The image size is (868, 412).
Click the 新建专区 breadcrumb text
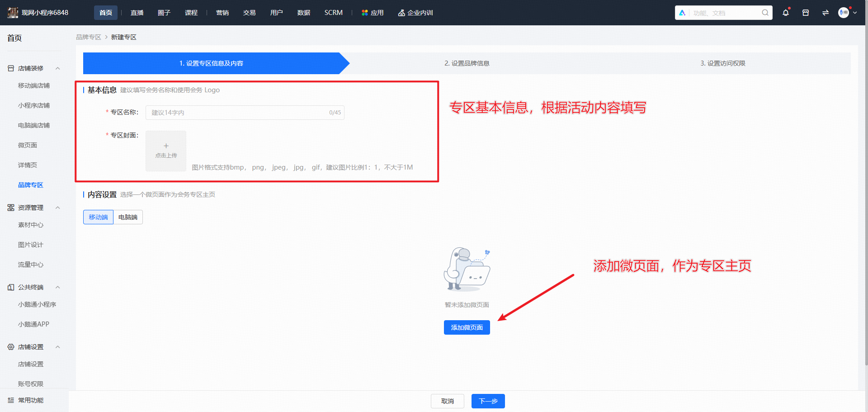coord(124,37)
